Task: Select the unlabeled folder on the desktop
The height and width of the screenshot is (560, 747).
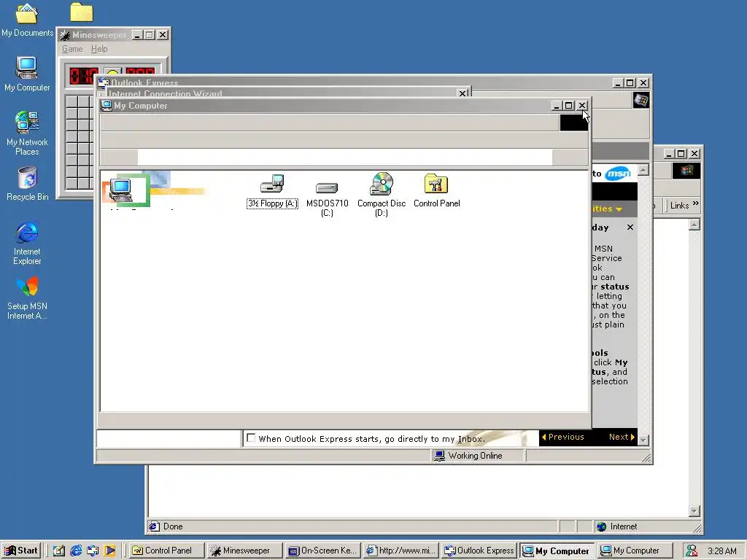Action: [82, 12]
